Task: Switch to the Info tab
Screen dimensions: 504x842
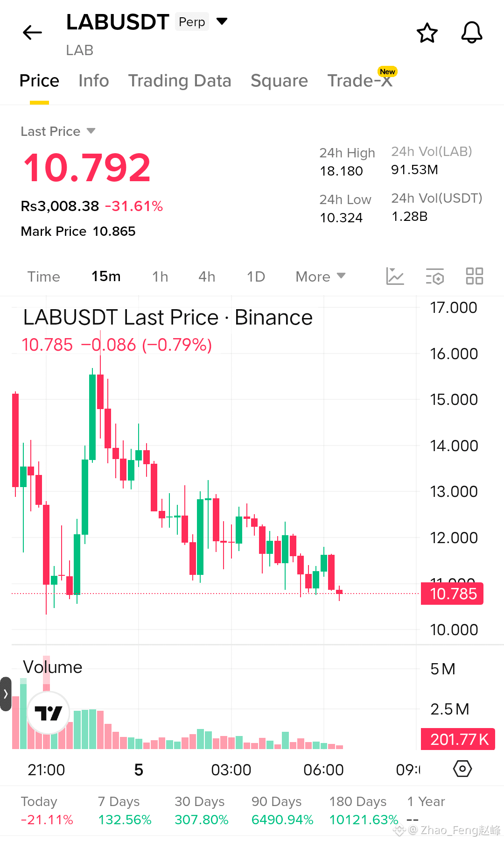Action: 94,81
